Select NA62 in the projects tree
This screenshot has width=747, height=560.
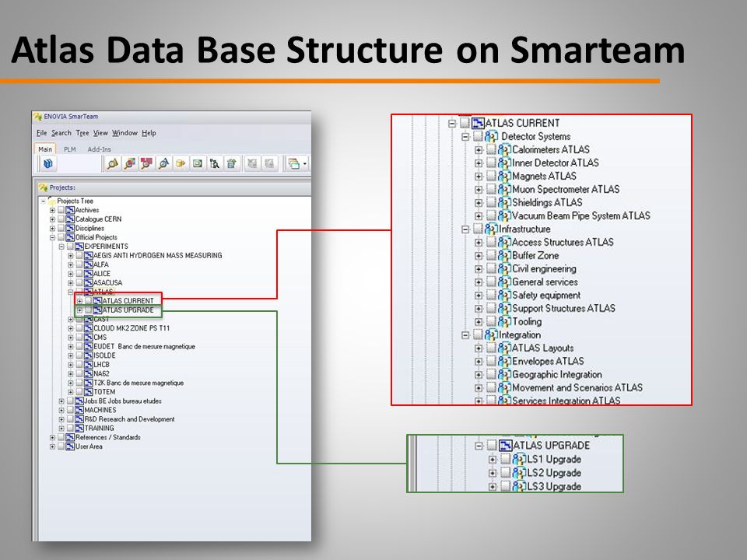click(x=101, y=373)
